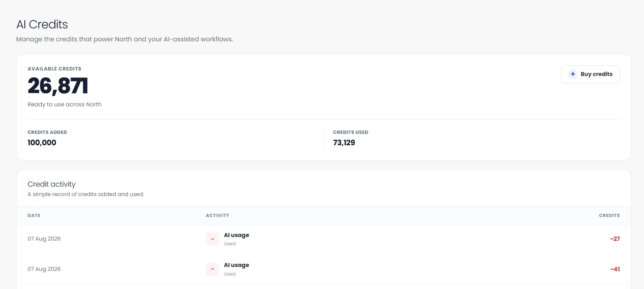Image resolution: width=644 pixels, height=289 pixels.
Task: Click the date in the -41 row
Action: coord(44,269)
